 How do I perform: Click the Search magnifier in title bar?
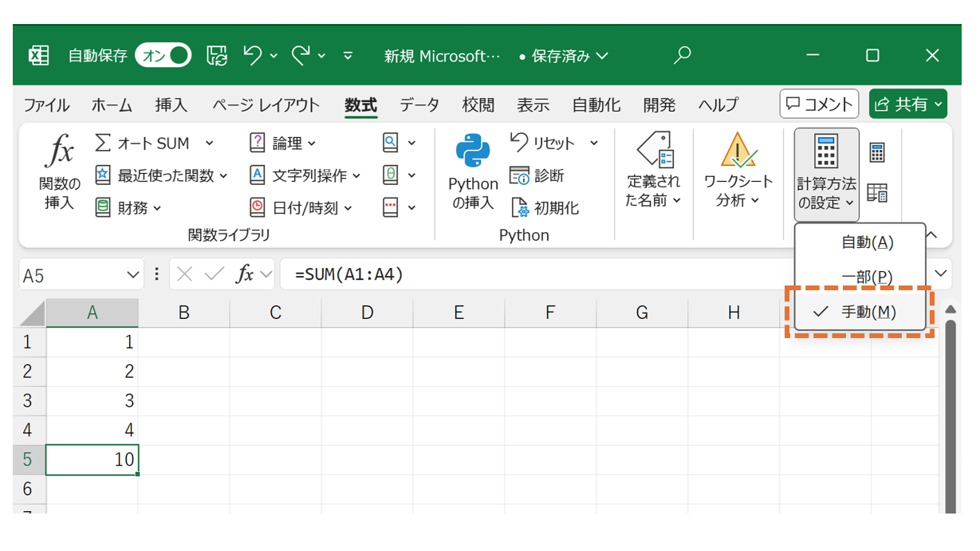point(682,55)
